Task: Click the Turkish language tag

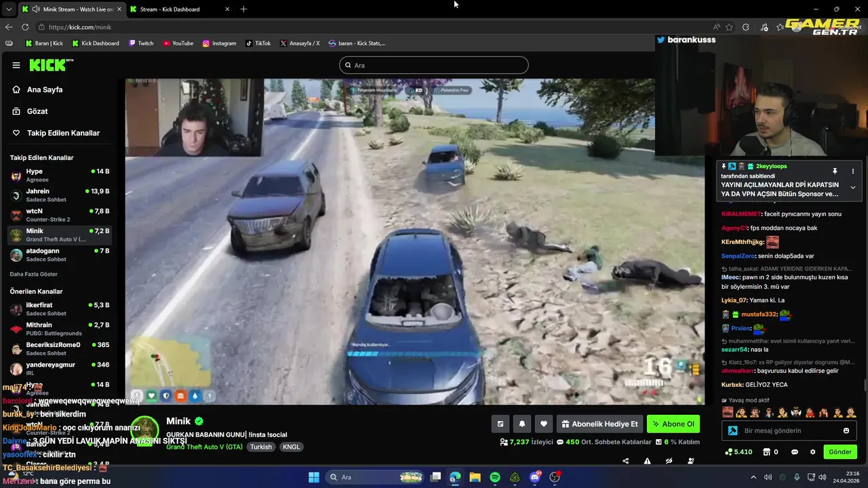Action: pyautogui.click(x=261, y=447)
